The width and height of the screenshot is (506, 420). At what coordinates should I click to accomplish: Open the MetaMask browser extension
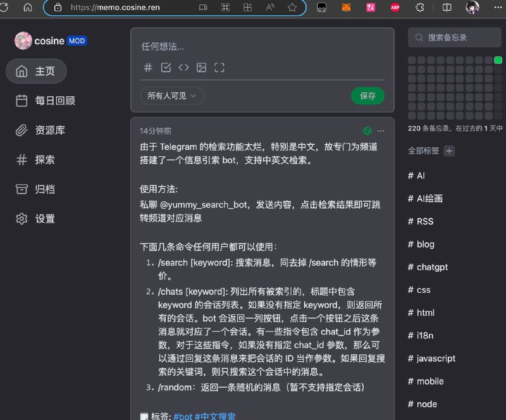345,8
